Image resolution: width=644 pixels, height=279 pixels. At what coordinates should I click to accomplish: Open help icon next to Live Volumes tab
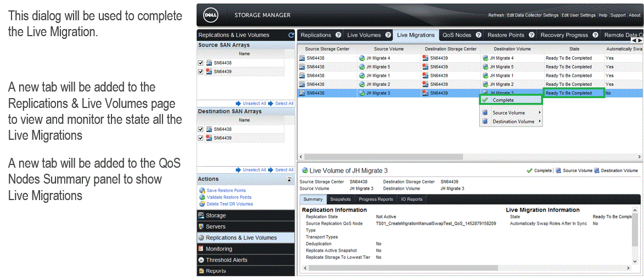pos(389,35)
